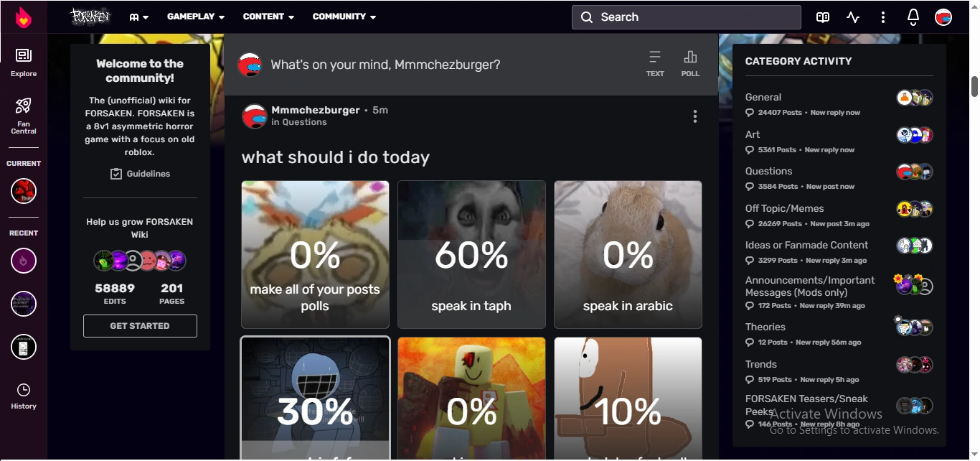Click Mmmchezburger username on post
This screenshot has height=461, width=980.
coord(316,110)
